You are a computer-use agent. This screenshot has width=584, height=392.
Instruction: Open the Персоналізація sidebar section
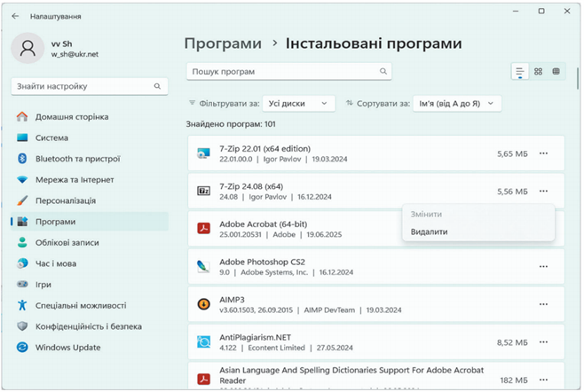(x=90, y=200)
